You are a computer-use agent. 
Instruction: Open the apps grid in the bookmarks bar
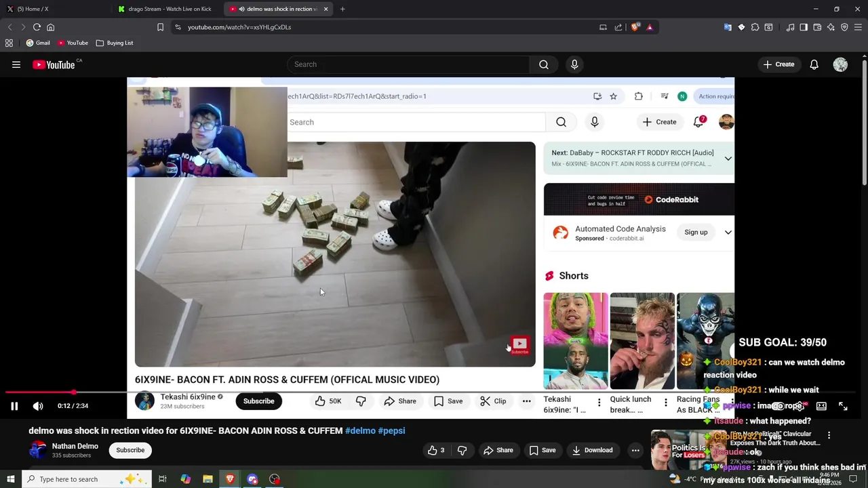[9, 43]
